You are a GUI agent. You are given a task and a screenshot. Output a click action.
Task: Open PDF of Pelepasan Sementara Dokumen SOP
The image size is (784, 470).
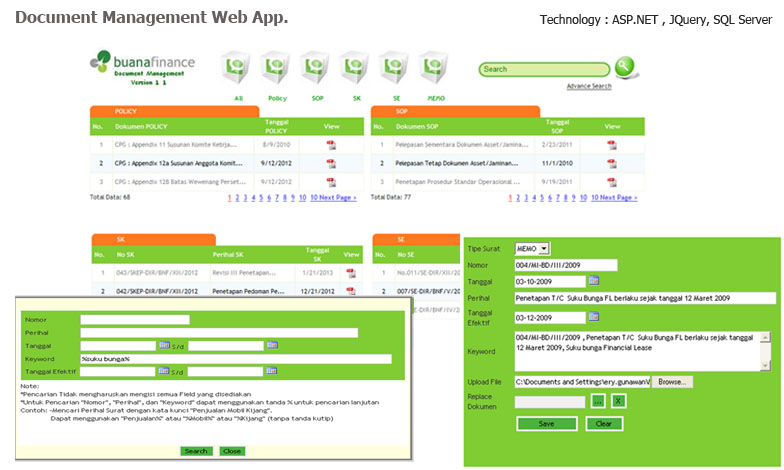612,144
